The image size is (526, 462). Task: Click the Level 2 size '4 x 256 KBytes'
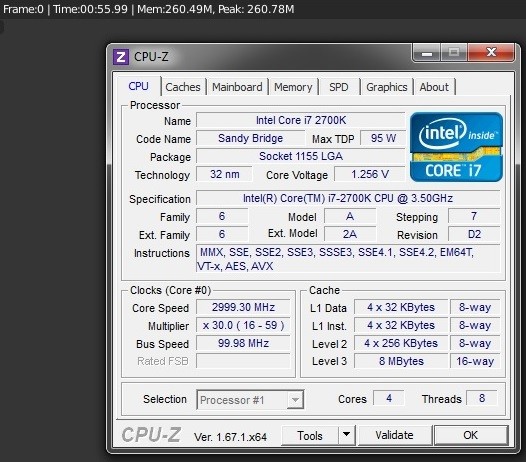[x=401, y=343]
